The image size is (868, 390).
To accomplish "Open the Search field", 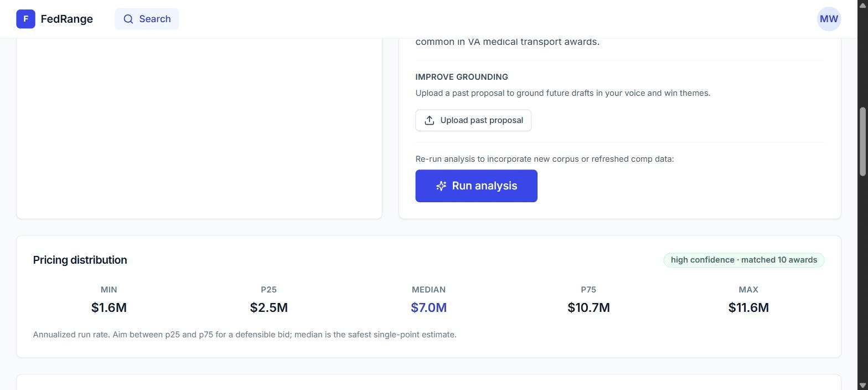I will pos(147,19).
